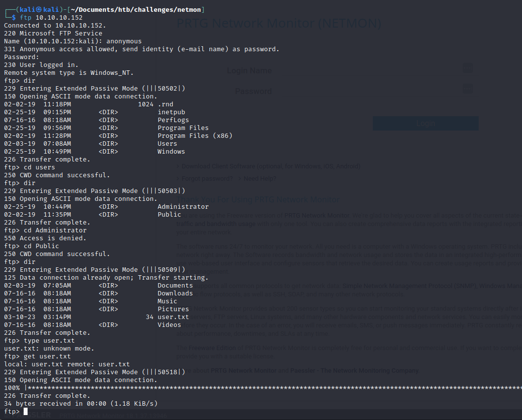Click the terminal cursor at the last ftp> prompt

click(26, 411)
